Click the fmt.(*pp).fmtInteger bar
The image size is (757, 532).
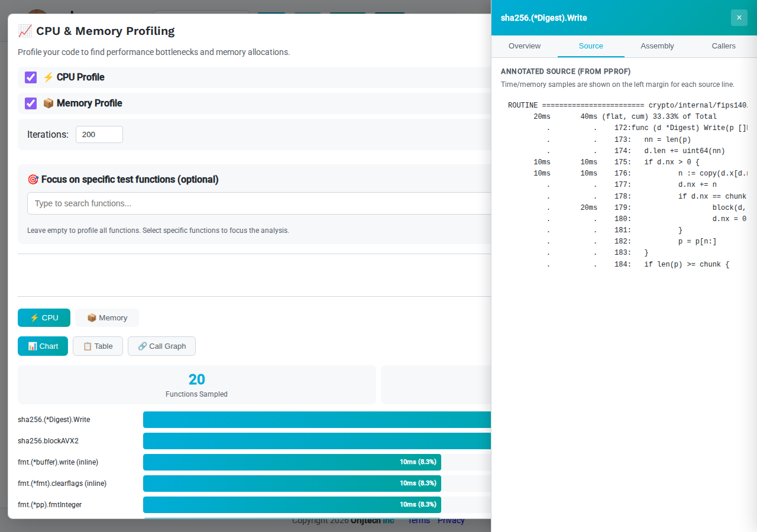(292, 505)
